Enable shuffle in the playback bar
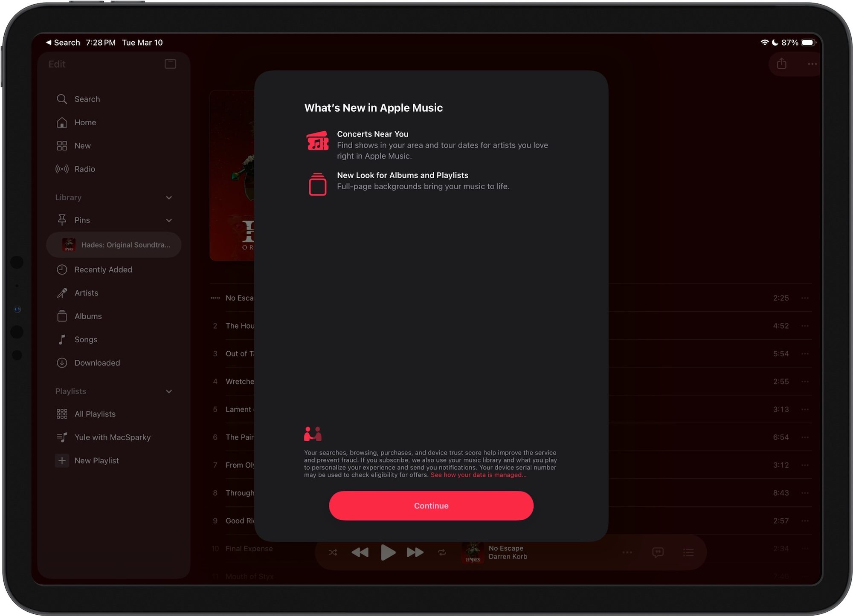 pos(333,552)
